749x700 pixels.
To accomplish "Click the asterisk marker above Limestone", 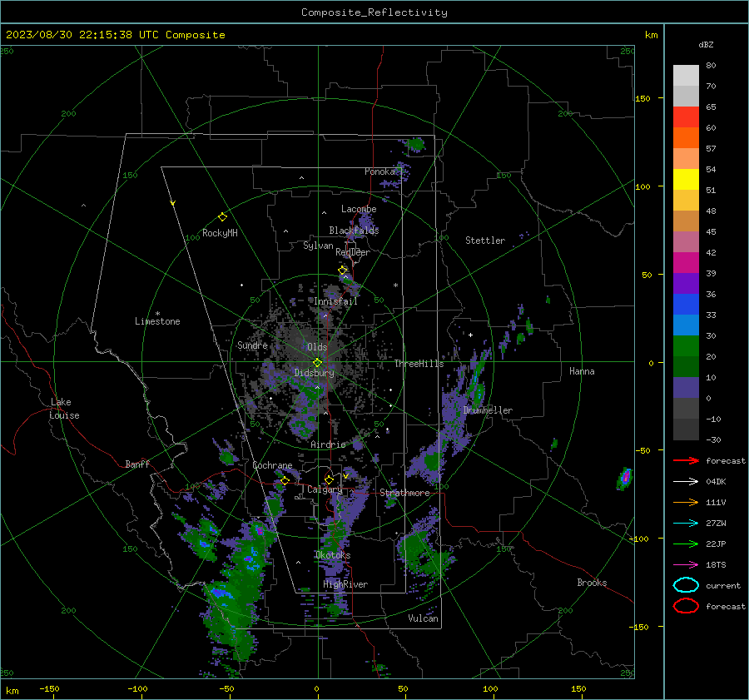I will click(157, 314).
